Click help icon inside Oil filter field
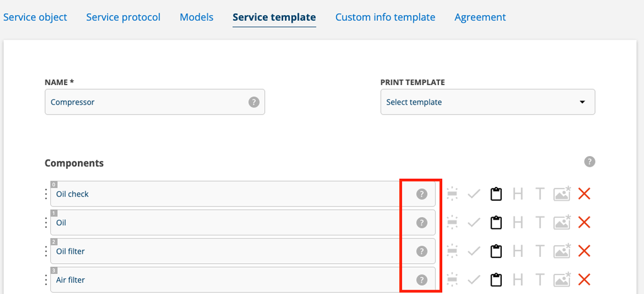Screen dimensions: 644x294 pyautogui.click(x=422, y=251)
